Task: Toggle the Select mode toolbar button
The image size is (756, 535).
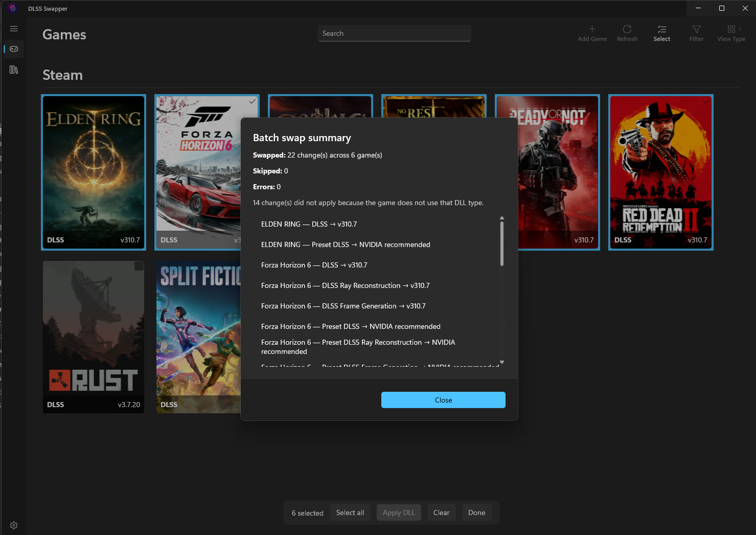Action: (x=661, y=33)
